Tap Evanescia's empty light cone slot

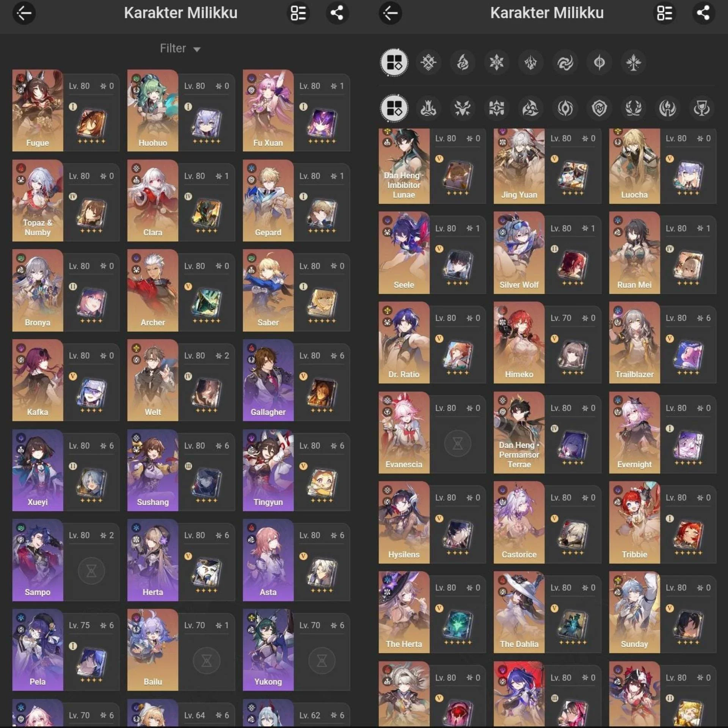[458, 443]
